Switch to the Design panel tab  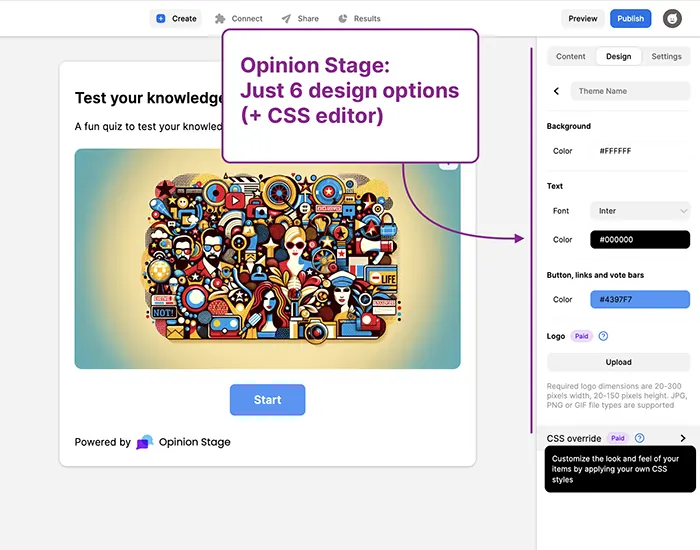click(x=618, y=57)
